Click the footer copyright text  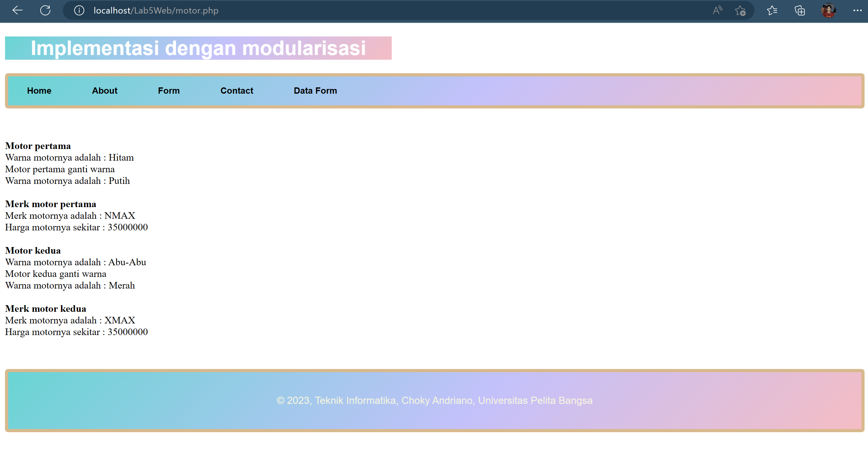coord(434,401)
